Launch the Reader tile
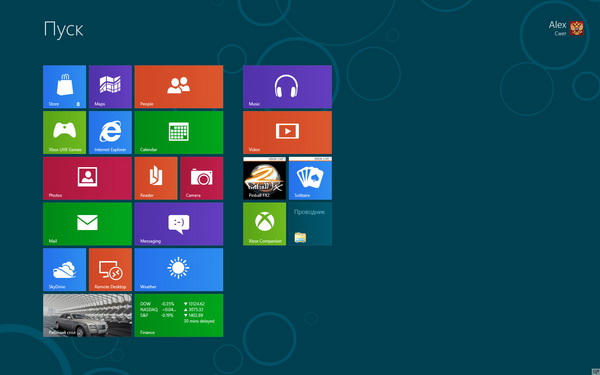Image resolution: width=600 pixels, height=375 pixels. 156,178
